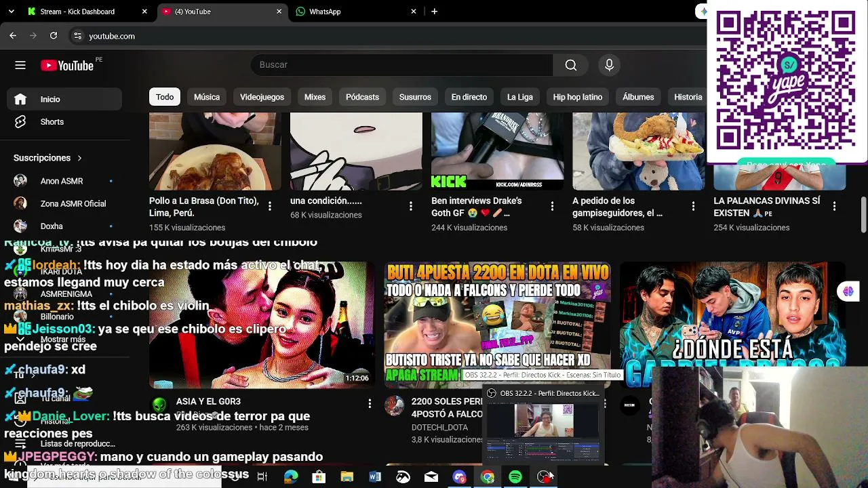
Task: Select the Susurros filter chip
Action: coord(415,97)
